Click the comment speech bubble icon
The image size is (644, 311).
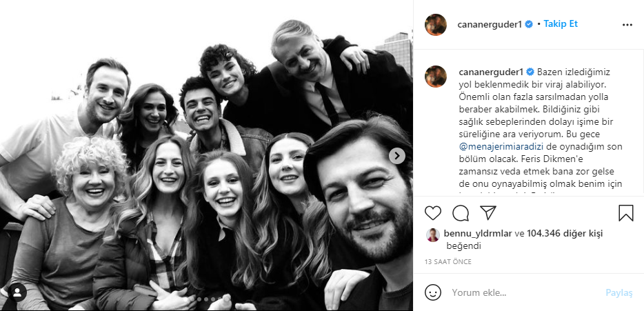[460, 212]
